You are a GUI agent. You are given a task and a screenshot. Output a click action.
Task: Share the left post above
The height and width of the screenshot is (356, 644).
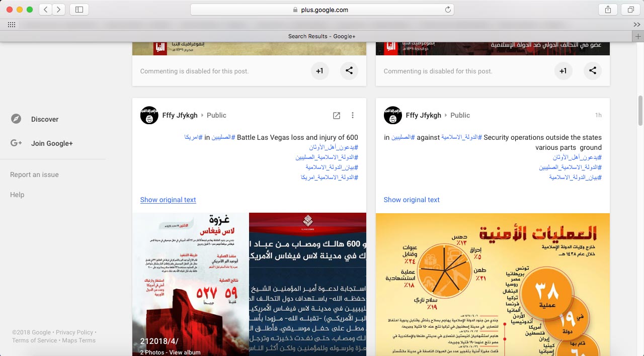349,71
